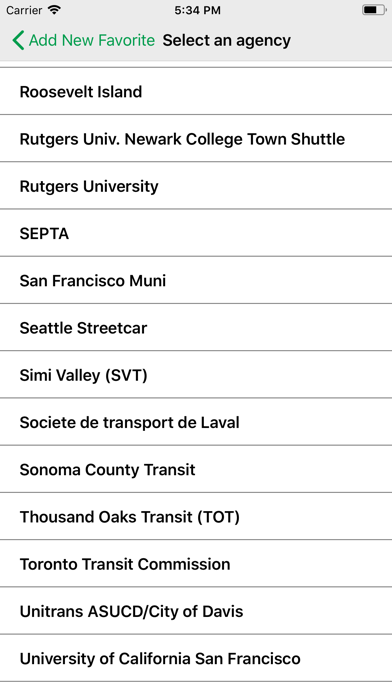Screen dimensions: 392x696
Task: Pick SEPTA as the agency
Action: point(196,233)
